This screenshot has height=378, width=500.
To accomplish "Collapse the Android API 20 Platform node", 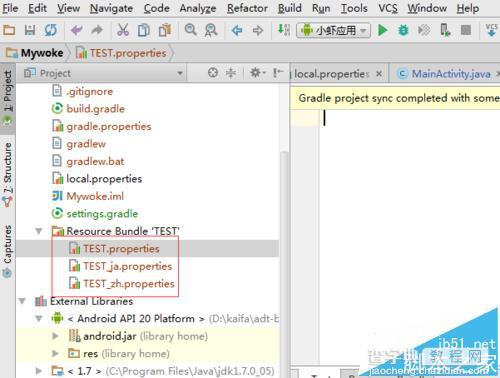I will point(39,318).
